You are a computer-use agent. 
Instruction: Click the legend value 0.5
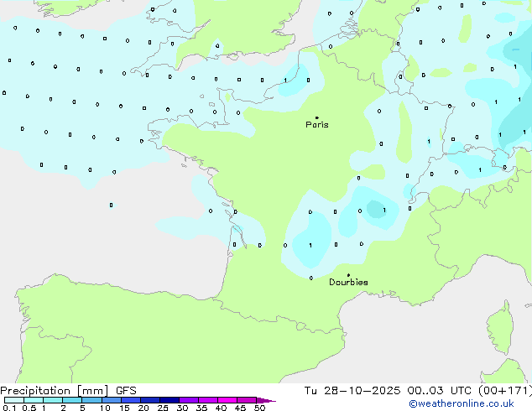click(29, 408)
